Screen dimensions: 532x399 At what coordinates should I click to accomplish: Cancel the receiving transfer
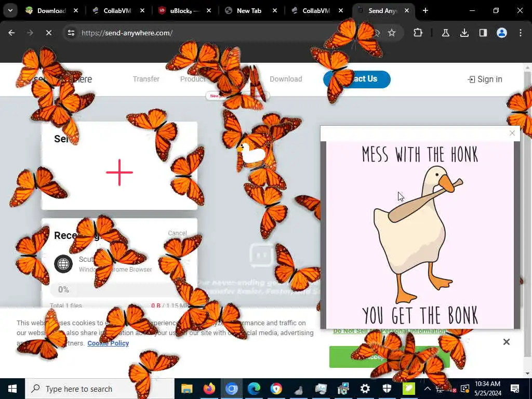pos(178,233)
